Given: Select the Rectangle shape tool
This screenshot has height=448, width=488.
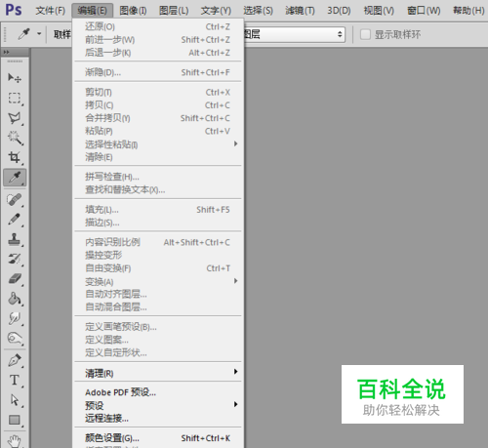Looking at the screenshot, I should tap(15, 420).
